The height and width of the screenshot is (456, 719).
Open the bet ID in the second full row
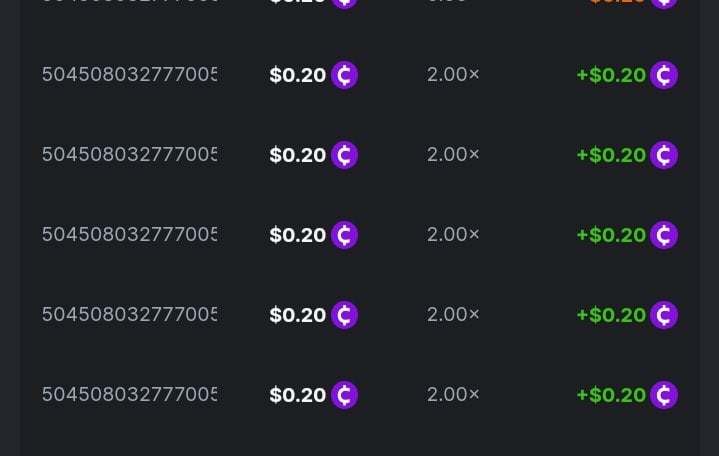129,155
